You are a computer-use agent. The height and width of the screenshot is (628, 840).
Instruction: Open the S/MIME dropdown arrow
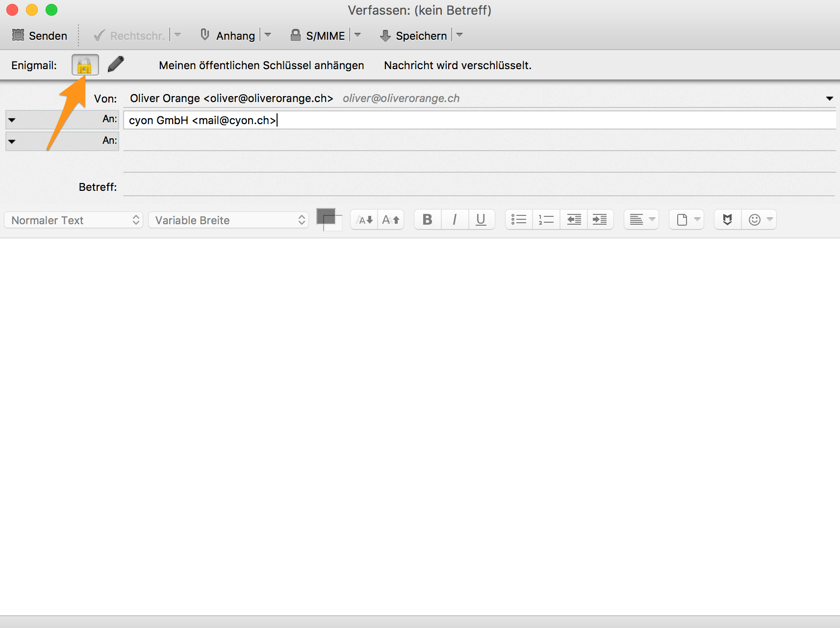pyautogui.click(x=357, y=35)
